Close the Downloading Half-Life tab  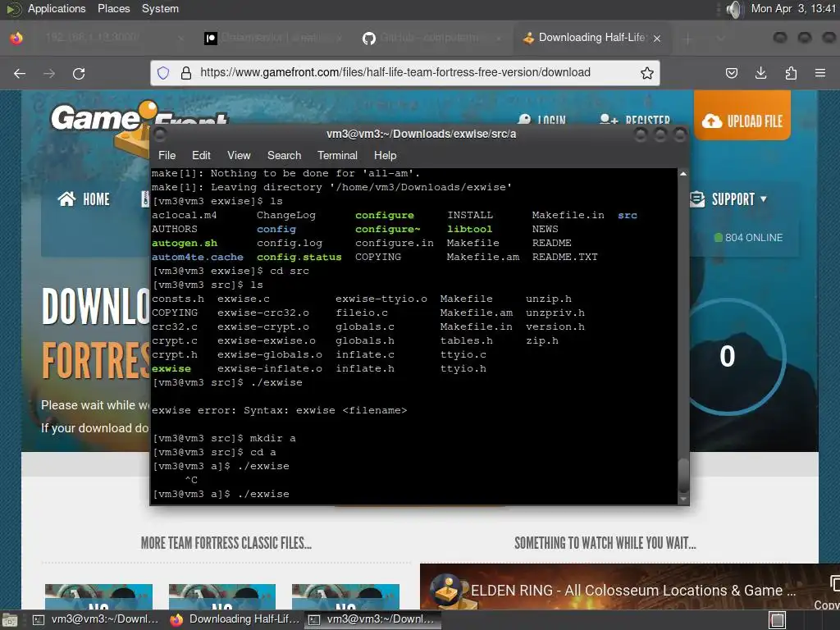click(x=657, y=39)
